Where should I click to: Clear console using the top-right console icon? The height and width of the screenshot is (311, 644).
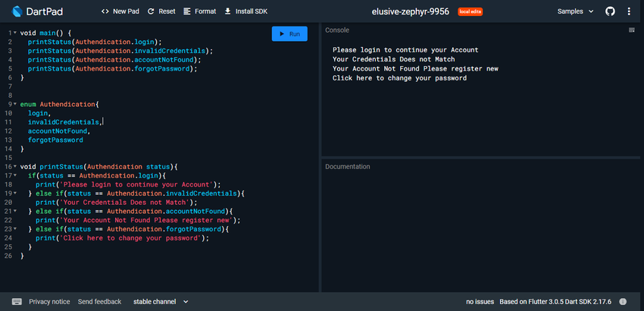pyautogui.click(x=632, y=30)
